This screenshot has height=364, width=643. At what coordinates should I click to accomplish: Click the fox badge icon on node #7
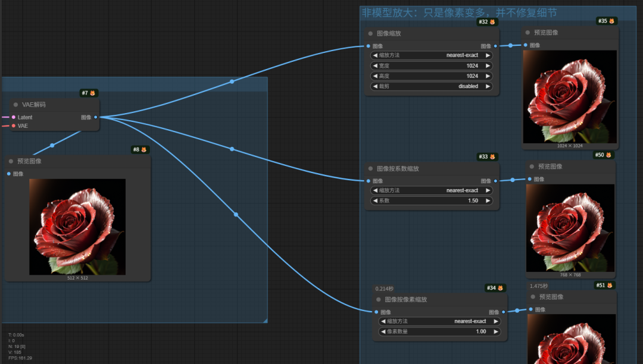(x=93, y=93)
